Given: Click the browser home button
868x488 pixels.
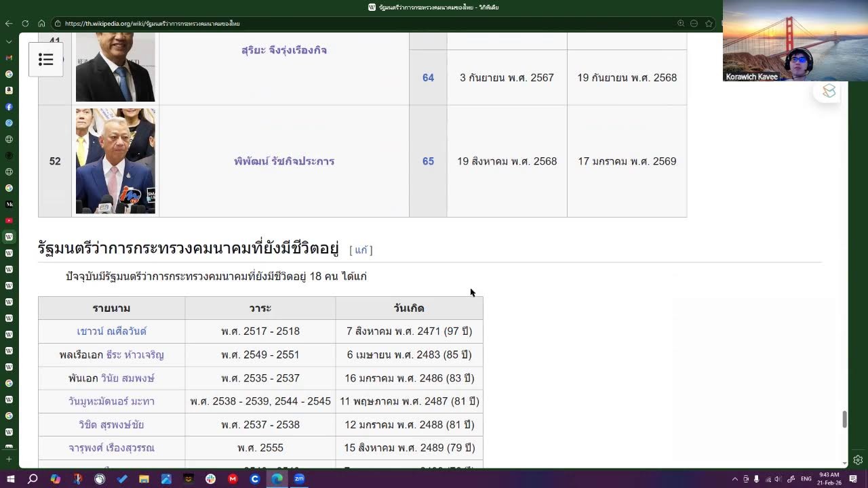Looking at the screenshot, I should click(41, 23).
